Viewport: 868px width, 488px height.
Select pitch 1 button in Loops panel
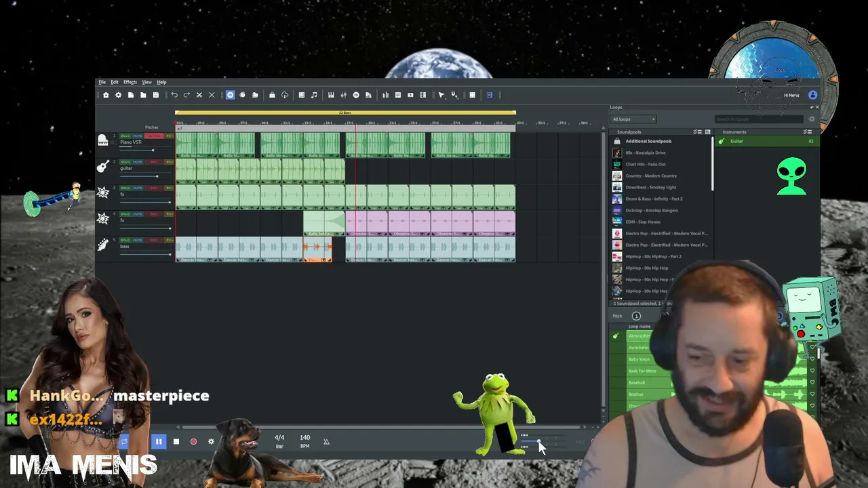coord(636,316)
